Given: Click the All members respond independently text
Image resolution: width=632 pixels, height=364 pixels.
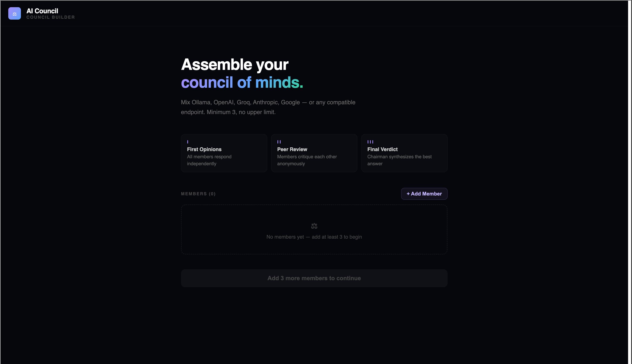Looking at the screenshot, I should (209, 160).
